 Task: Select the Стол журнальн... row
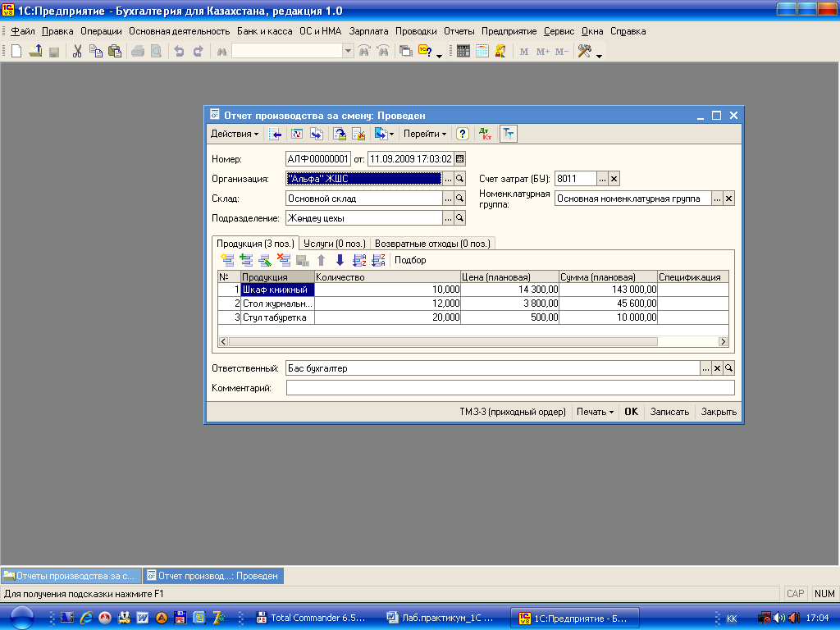[473, 304]
